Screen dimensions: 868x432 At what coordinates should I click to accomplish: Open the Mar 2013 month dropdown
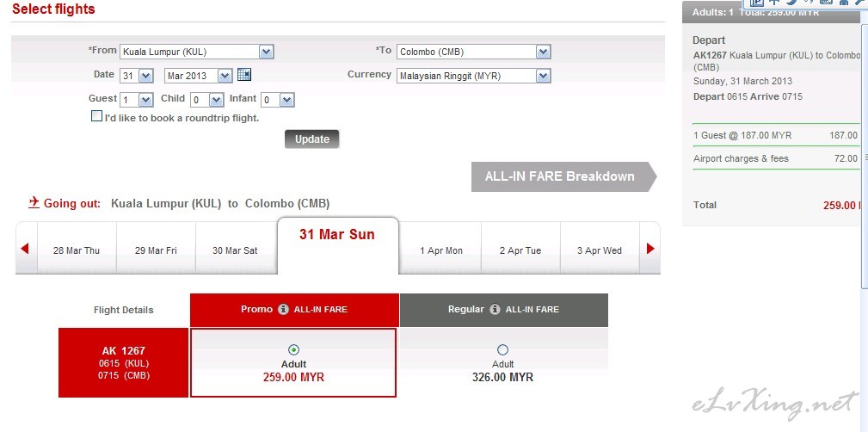click(x=198, y=76)
